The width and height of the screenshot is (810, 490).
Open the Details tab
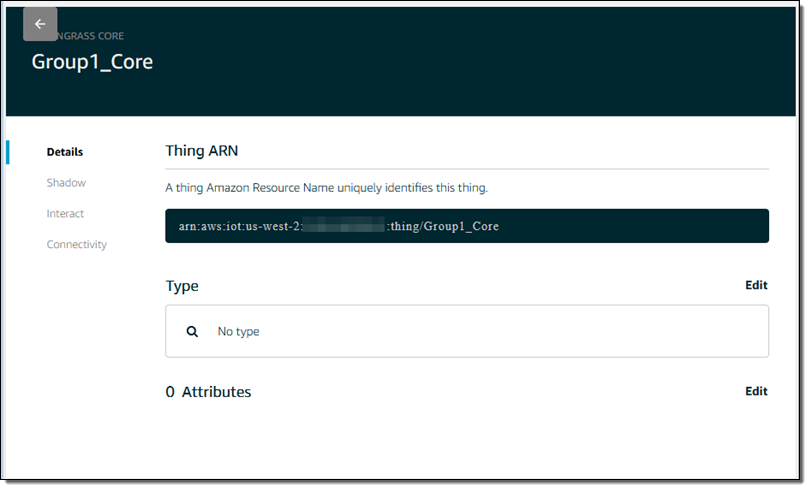[x=65, y=152]
